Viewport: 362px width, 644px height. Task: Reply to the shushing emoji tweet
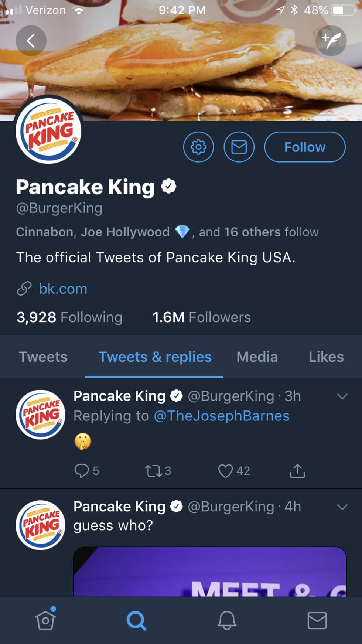(82, 471)
